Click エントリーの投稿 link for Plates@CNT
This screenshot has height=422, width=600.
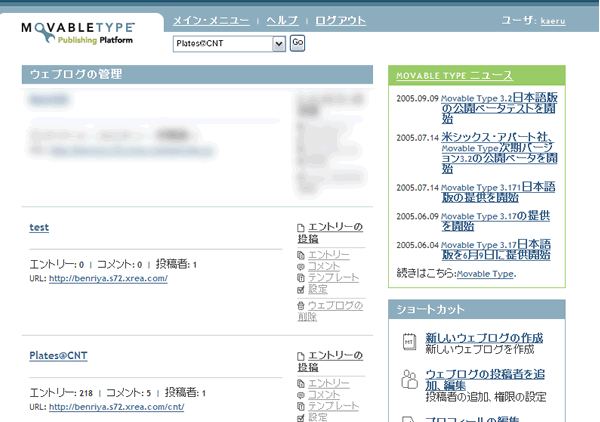coord(331,361)
